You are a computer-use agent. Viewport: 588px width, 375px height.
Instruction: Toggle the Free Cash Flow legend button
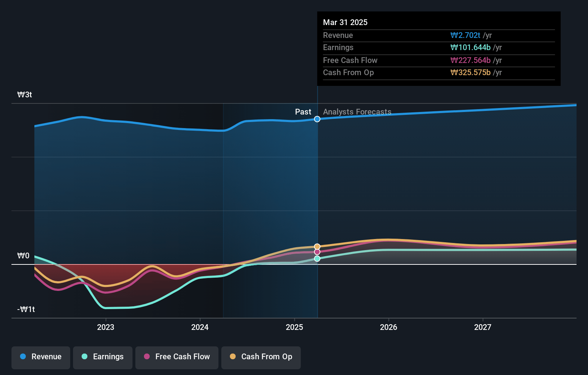tap(177, 357)
